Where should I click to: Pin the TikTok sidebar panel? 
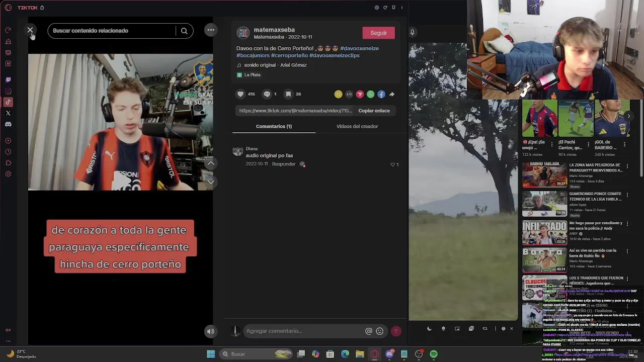(393, 8)
